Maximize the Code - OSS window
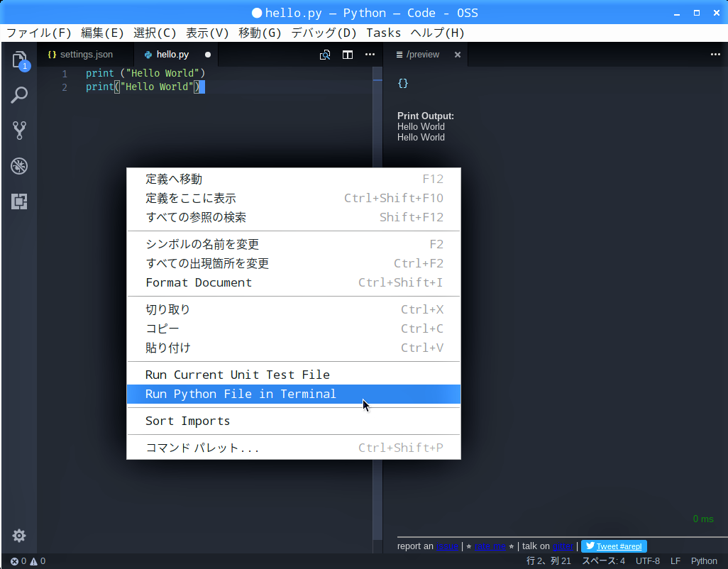 pyautogui.click(x=697, y=13)
